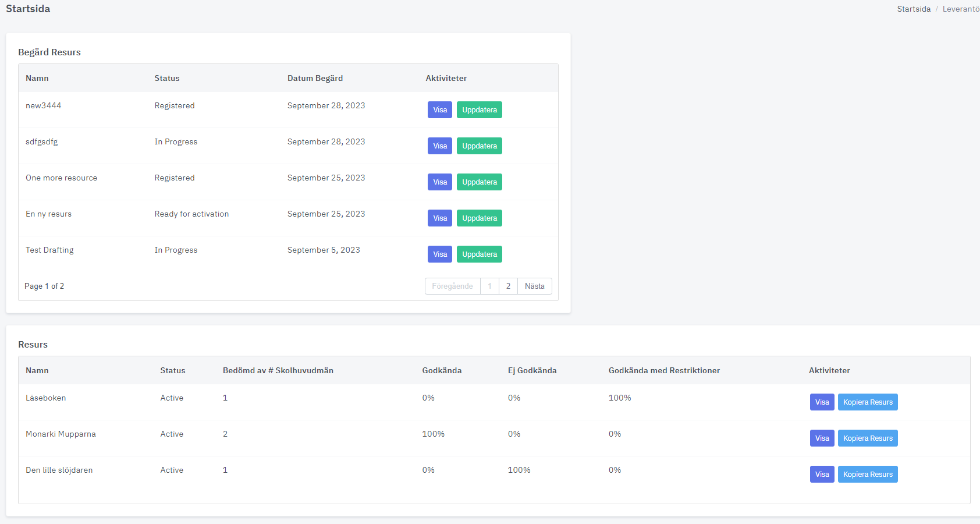Click the Ready for activation status
The height and width of the screenshot is (524, 980).
[x=191, y=214]
